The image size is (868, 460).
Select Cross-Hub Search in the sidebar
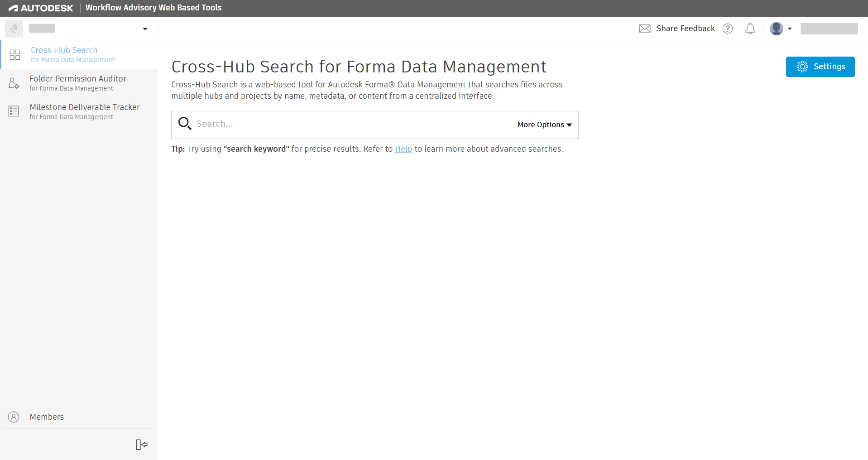tap(79, 54)
